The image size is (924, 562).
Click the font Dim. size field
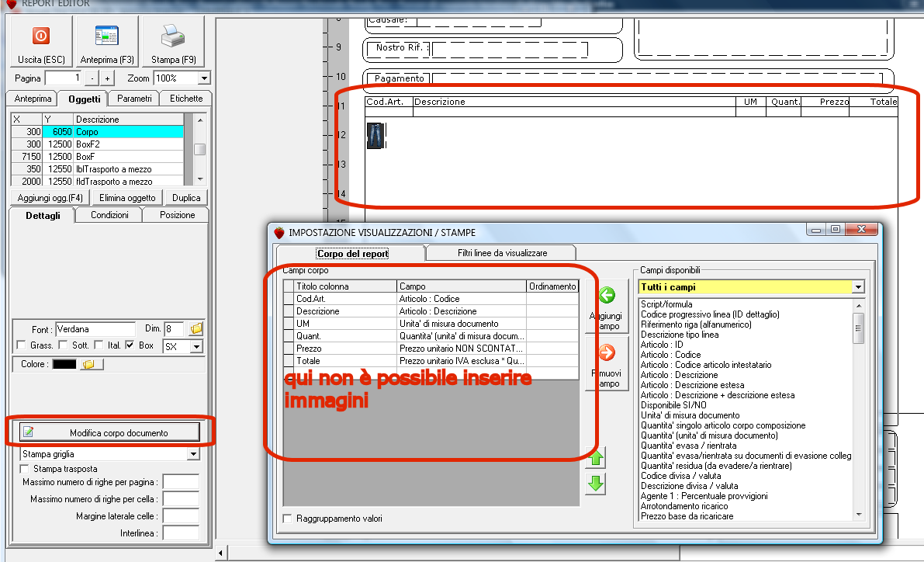[174, 329]
